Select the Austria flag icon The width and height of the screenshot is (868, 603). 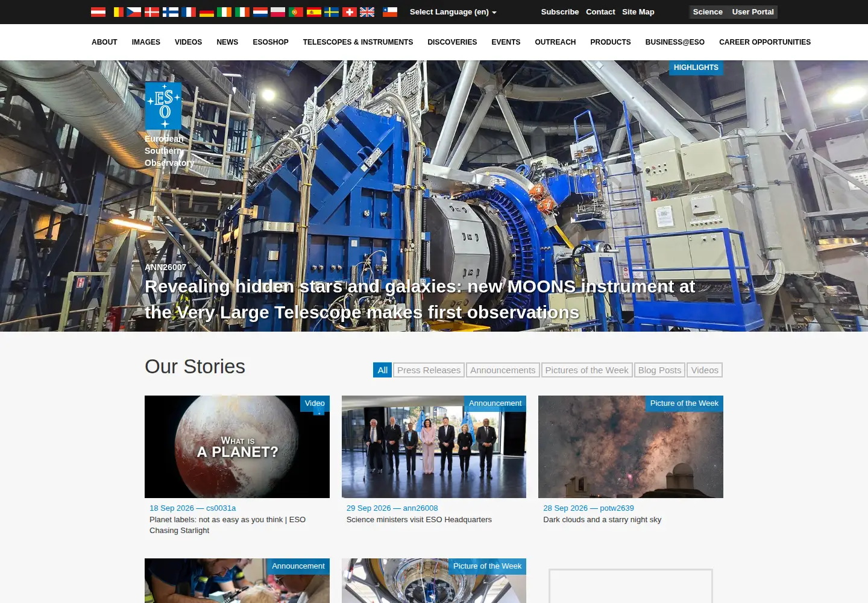98,12
